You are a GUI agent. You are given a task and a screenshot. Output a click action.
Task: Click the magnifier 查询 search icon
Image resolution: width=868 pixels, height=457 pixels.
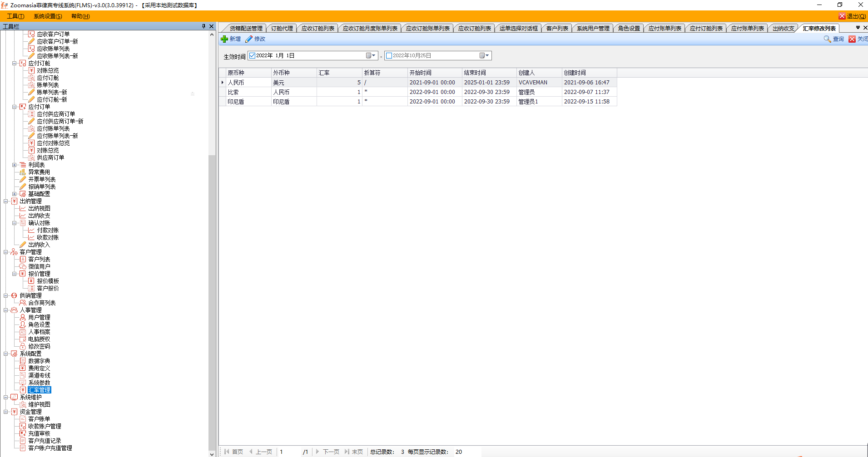[827, 39]
